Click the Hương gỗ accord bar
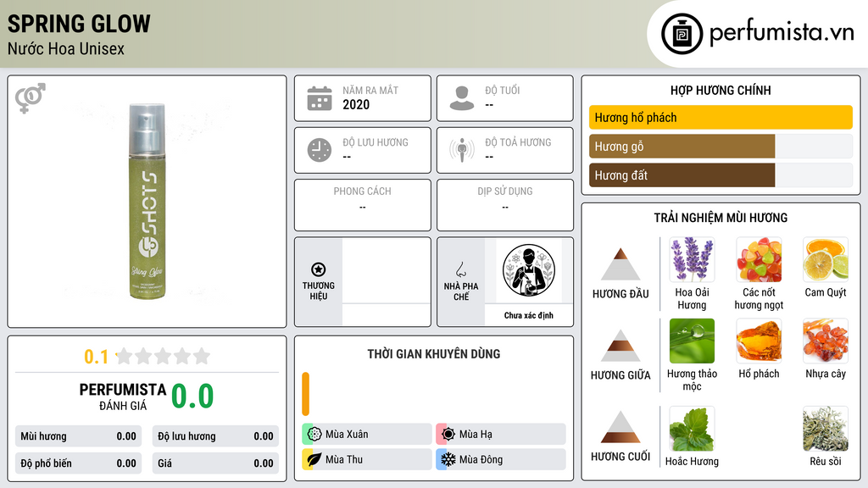This screenshot has width=868, height=488. [x=721, y=147]
